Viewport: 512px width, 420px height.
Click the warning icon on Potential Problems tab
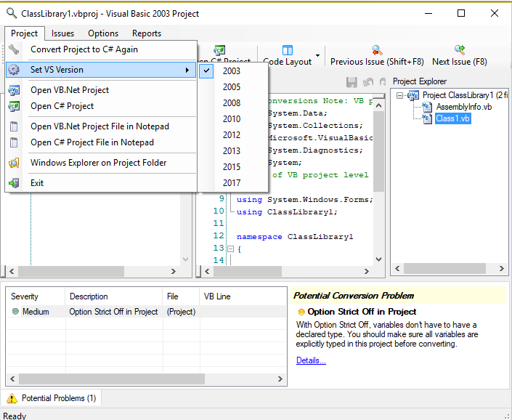[x=12, y=398]
